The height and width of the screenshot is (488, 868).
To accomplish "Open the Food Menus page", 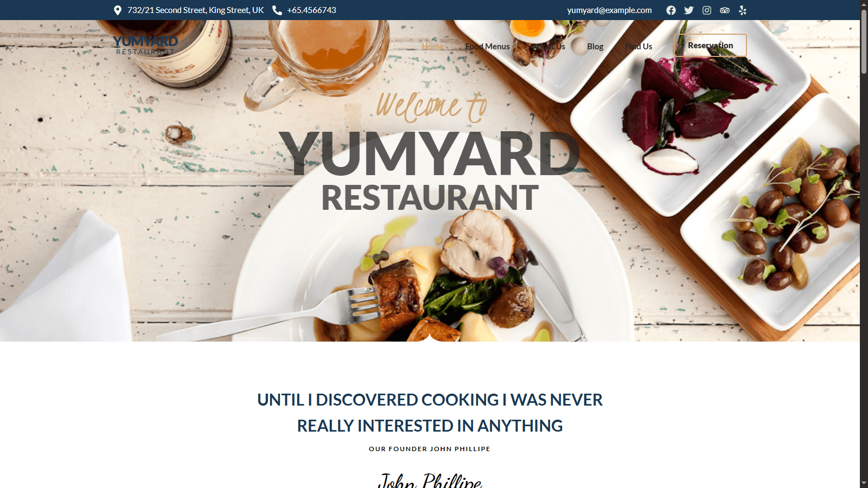I will (x=488, y=47).
